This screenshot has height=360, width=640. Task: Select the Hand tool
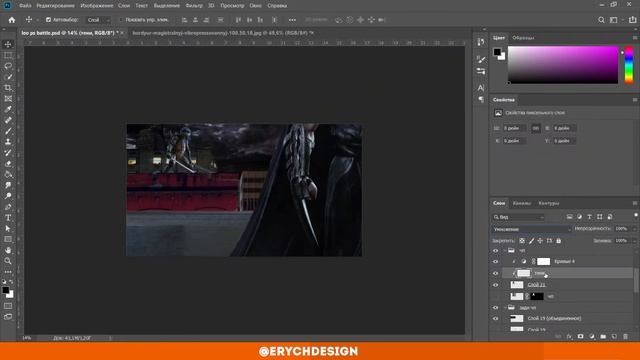point(8,250)
